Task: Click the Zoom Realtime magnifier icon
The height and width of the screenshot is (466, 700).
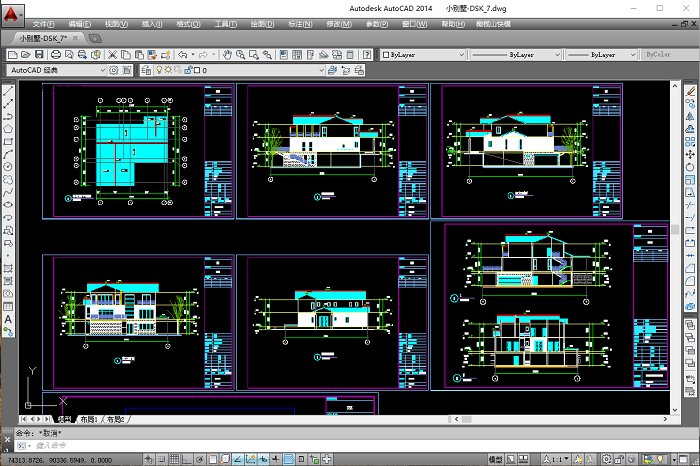Action: (x=240, y=54)
